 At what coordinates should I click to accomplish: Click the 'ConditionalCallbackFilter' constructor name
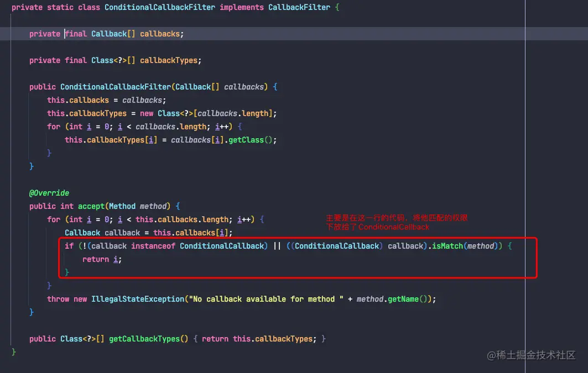(x=116, y=87)
